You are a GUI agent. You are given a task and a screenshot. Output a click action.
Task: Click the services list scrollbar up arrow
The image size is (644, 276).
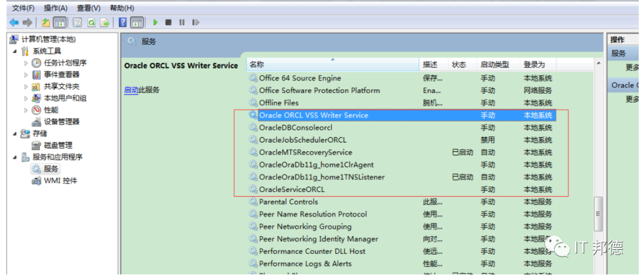click(598, 63)
